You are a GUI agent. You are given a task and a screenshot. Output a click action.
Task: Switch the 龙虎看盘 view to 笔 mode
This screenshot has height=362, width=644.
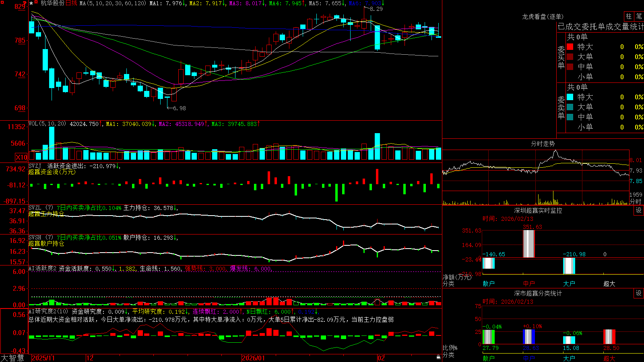(x=639, y=16)
